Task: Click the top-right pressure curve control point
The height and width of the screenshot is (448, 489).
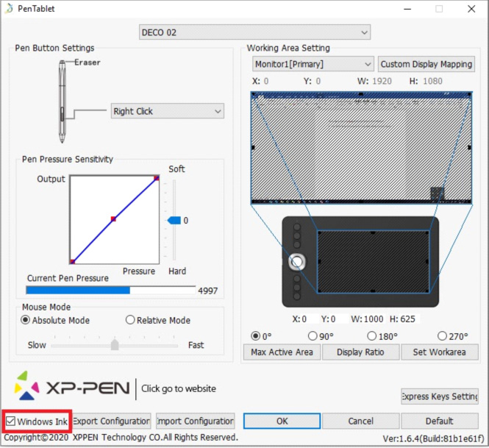Action: (x=157, y=178)
